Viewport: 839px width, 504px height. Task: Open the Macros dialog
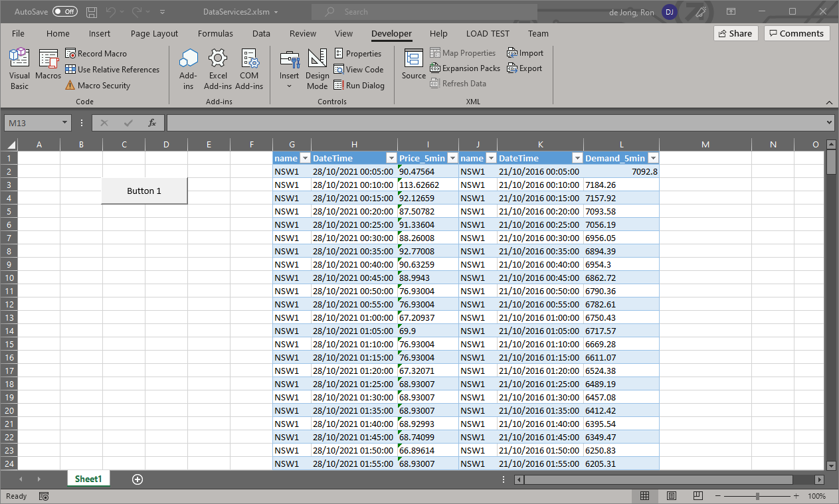click(x=48, y=65)
